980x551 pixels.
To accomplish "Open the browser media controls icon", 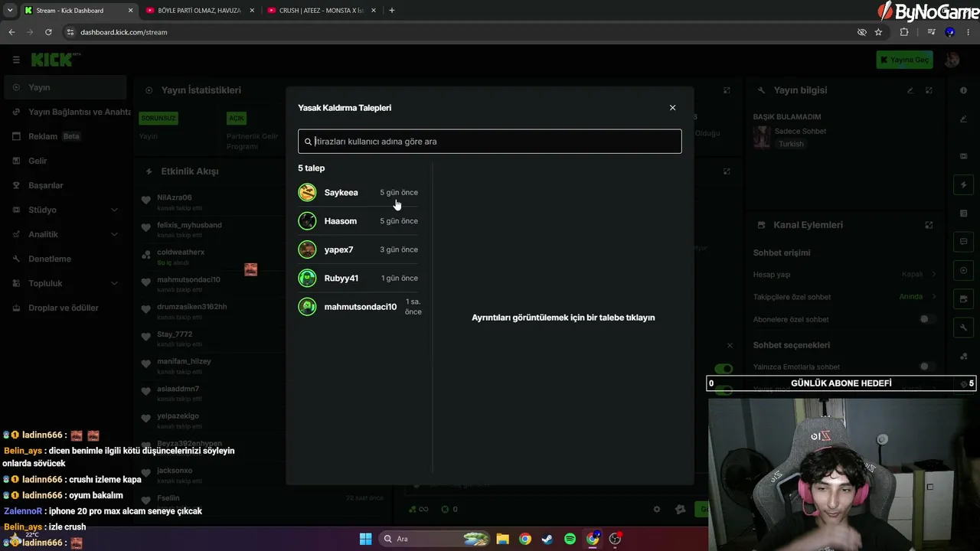I will tap(931, 32).
